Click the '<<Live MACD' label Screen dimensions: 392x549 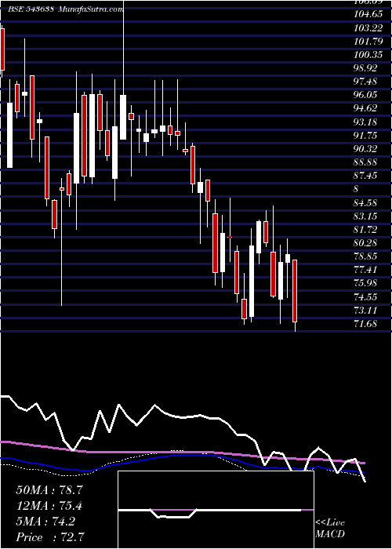tap(330, 529)
